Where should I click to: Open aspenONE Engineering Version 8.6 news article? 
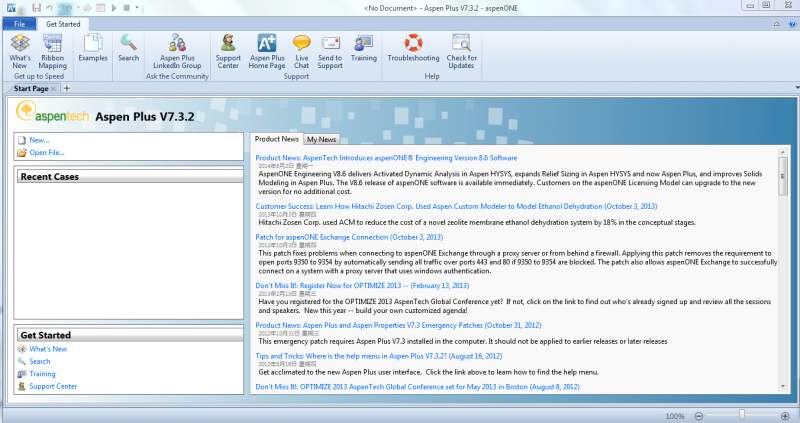386,158
